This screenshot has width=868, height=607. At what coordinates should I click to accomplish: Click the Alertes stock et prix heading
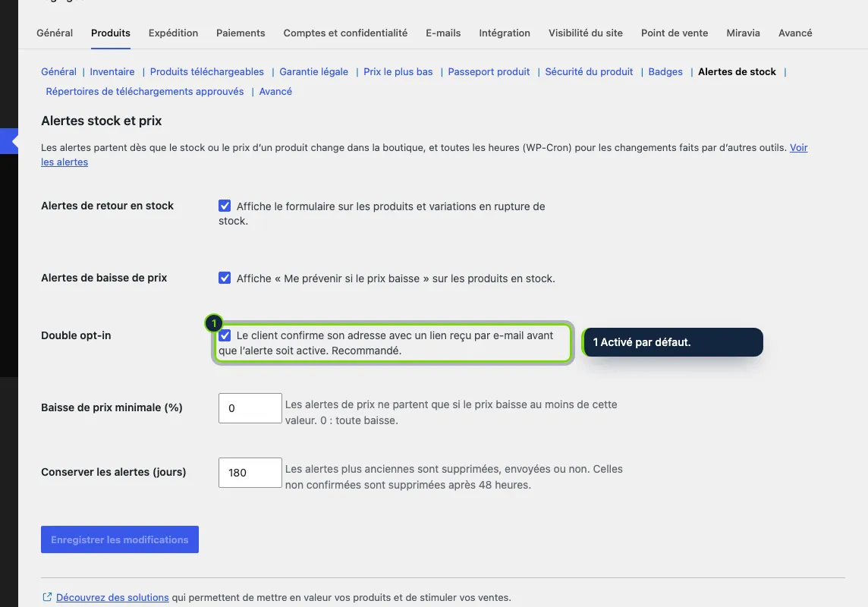(102, 121)
